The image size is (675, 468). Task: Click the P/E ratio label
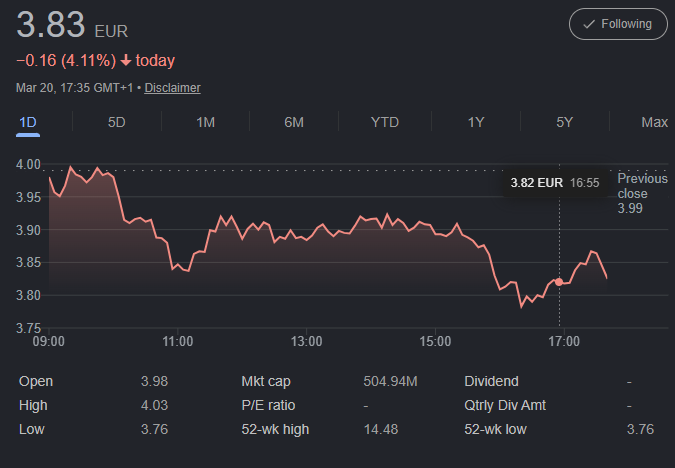[268, 405]
